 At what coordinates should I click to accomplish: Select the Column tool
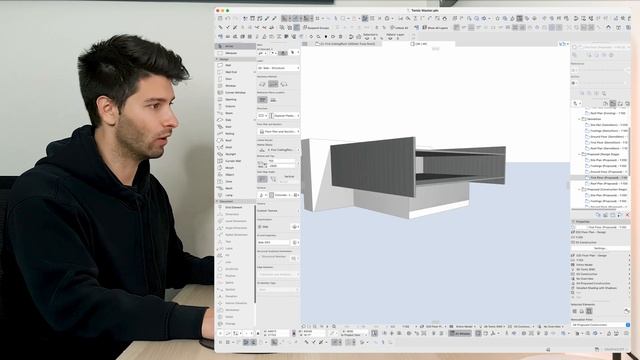(x=235, y=106)
